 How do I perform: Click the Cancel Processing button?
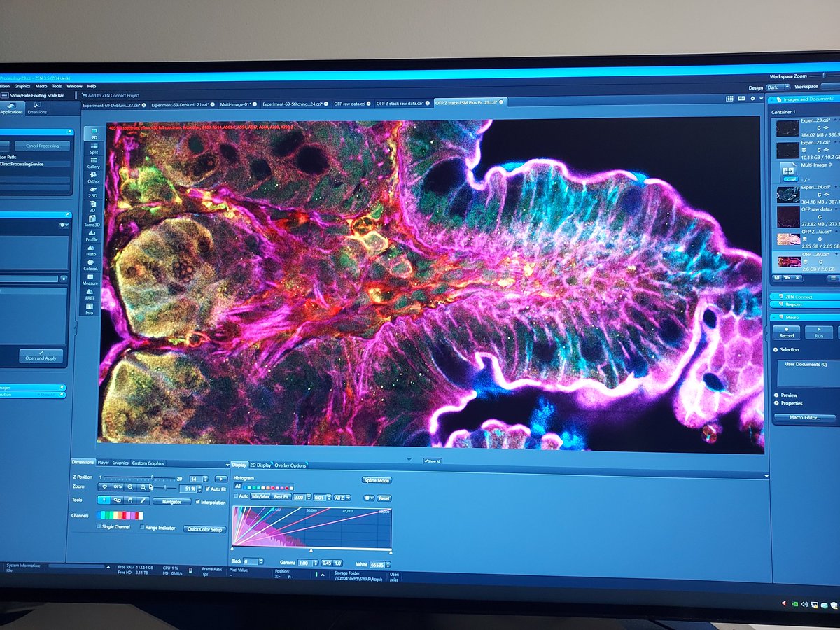42,146
